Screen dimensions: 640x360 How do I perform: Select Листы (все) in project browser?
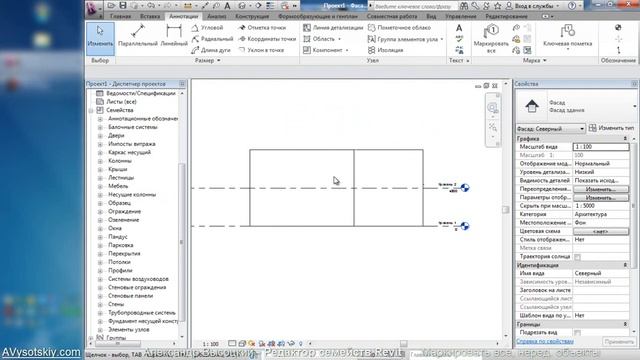[x=121, y=102]
